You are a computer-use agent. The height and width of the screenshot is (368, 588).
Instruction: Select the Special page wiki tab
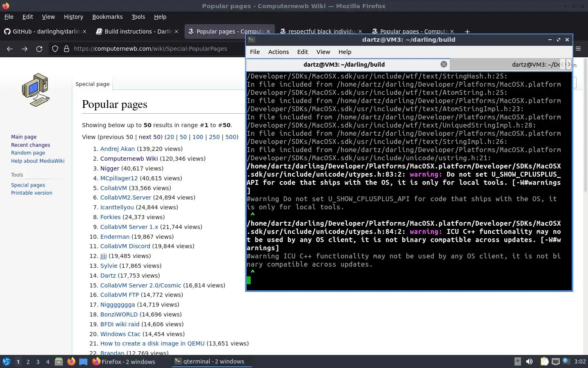93,84
